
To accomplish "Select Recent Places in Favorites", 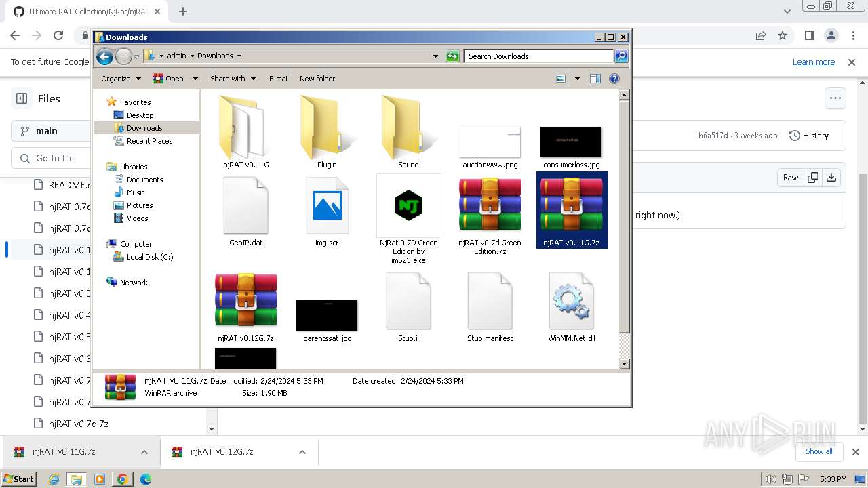I will coord(149,141).
